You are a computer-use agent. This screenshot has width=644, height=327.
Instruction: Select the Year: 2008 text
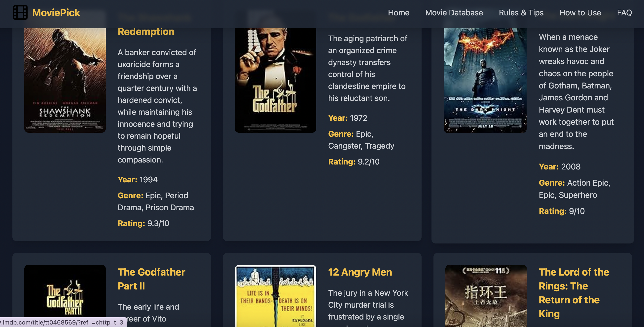pos(560,167)
